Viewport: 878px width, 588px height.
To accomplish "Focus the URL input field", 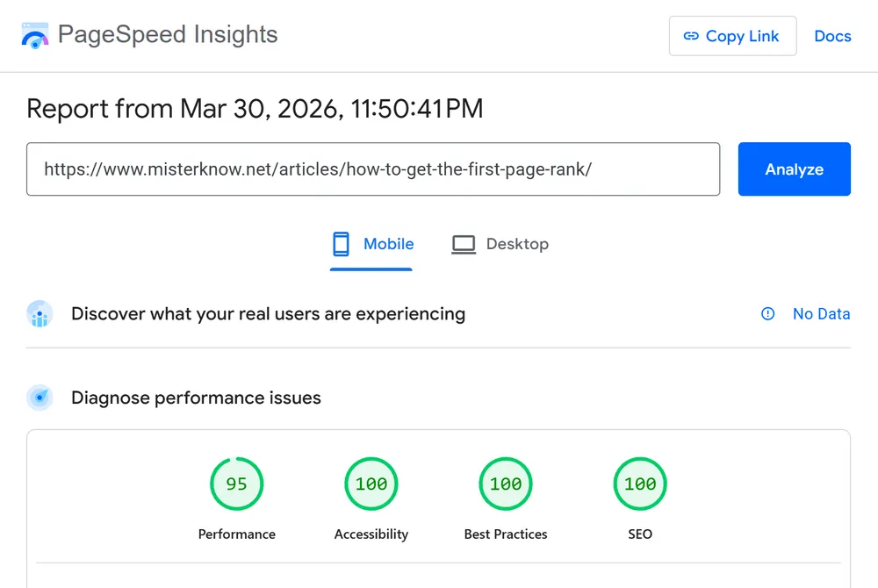I will coord(373,169).
